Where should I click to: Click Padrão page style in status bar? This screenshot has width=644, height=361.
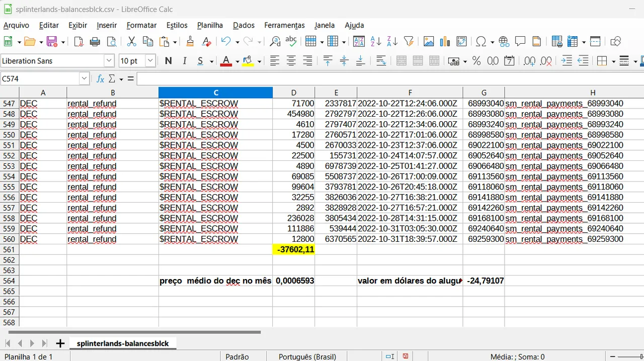(237, 356)
